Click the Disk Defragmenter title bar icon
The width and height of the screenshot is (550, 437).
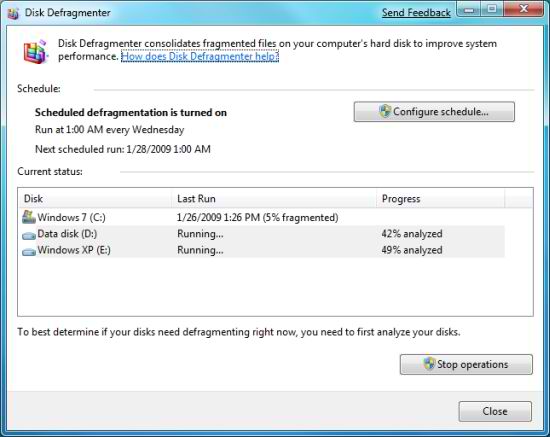coord(13,13)
